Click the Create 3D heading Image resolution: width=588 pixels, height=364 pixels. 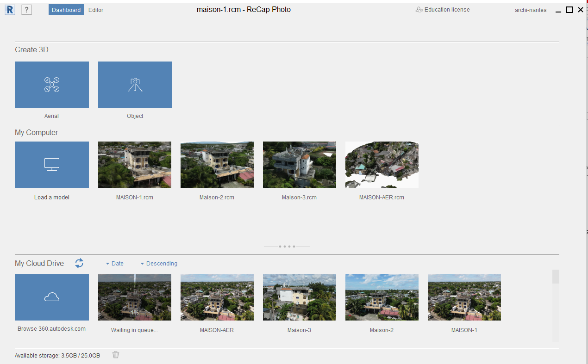(x=31, y=49)
